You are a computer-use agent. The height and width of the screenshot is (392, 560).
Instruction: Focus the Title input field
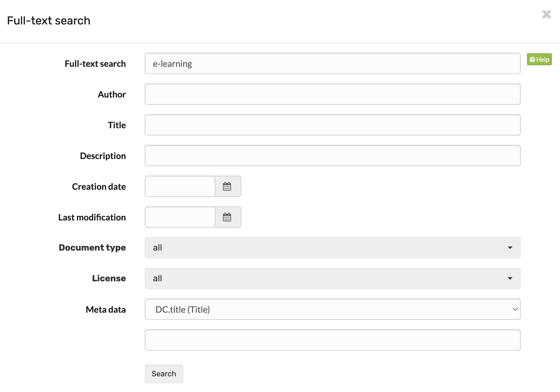tap(333, 125)
